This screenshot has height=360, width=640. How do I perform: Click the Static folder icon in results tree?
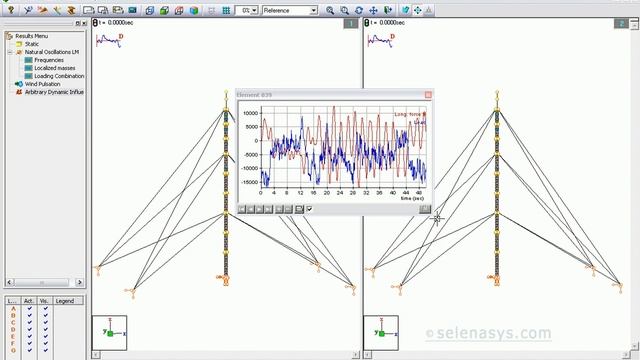point(19,44)
